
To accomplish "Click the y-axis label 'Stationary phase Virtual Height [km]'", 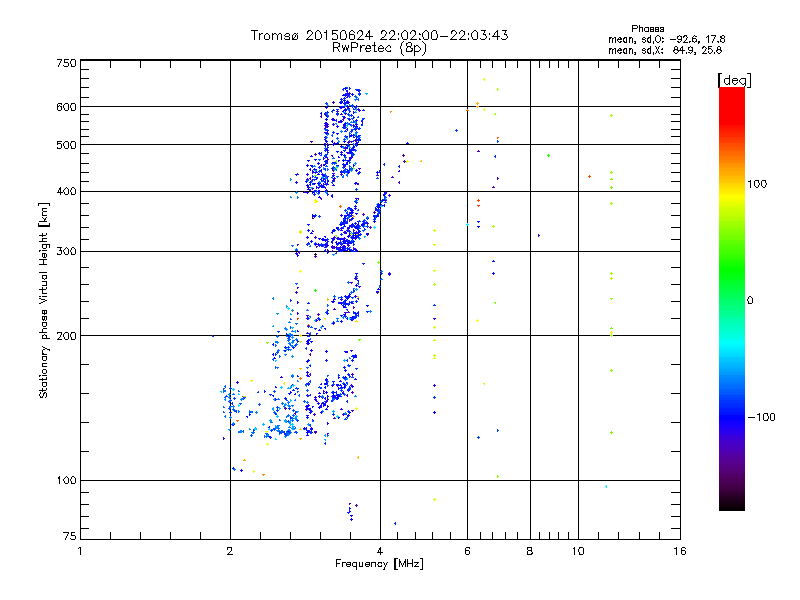I will point(43,300).
